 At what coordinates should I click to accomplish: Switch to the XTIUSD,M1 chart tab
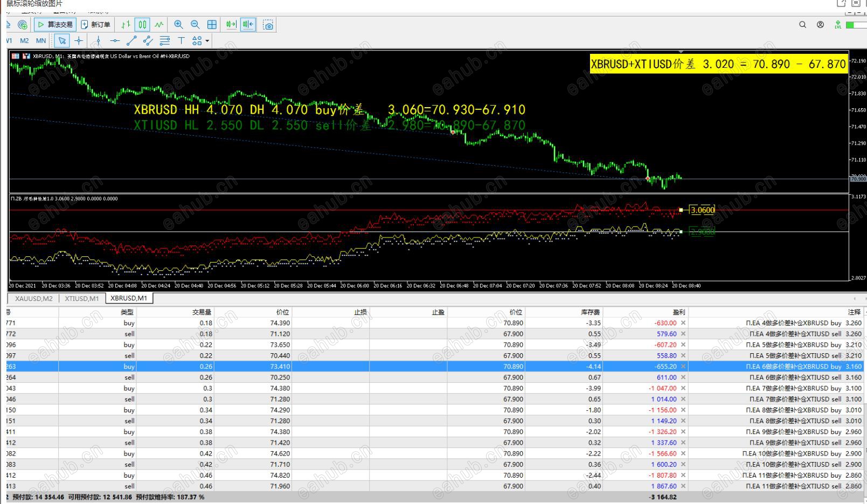pos(82,298)
